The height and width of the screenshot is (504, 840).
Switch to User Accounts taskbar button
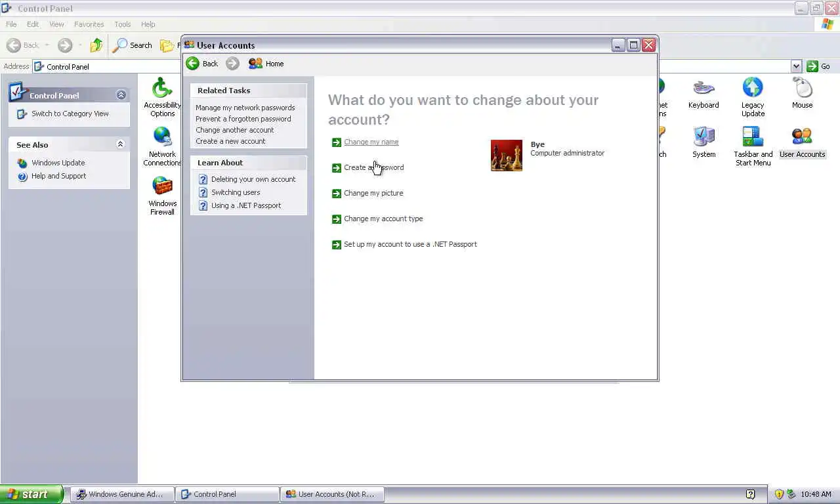pos(333,494)
